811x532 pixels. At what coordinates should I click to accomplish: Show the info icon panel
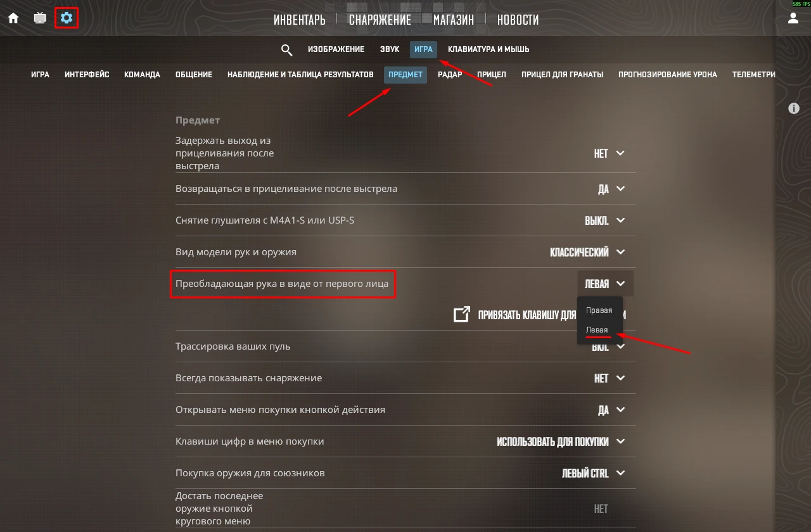click(793, 108)
